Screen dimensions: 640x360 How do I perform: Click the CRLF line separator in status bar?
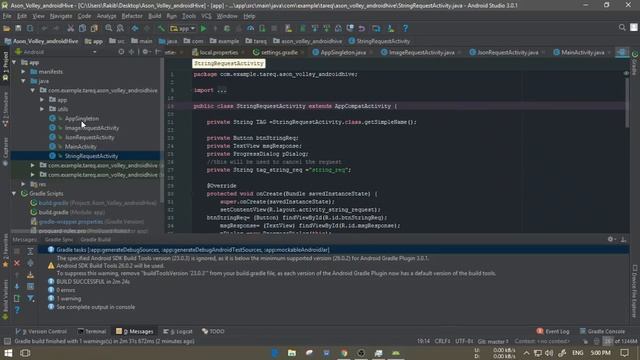click(x=442, y=341)
